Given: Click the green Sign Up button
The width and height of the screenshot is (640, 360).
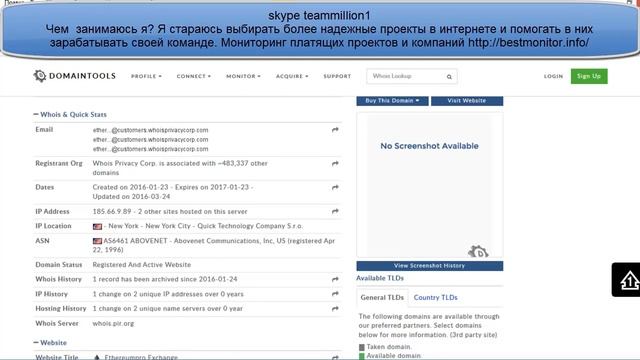Looking at the screenshot, I should pos(589,76).
